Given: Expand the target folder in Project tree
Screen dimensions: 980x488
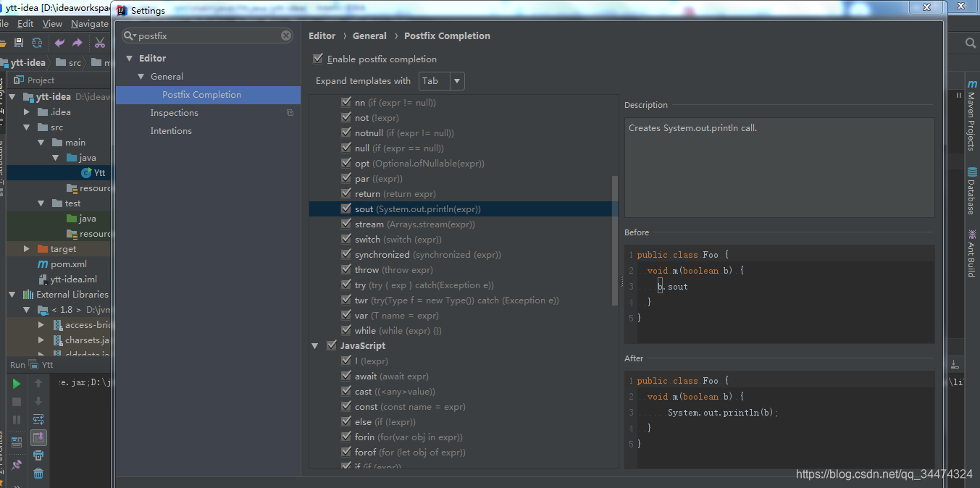Looking at the screenshot, I should (27, 249).
